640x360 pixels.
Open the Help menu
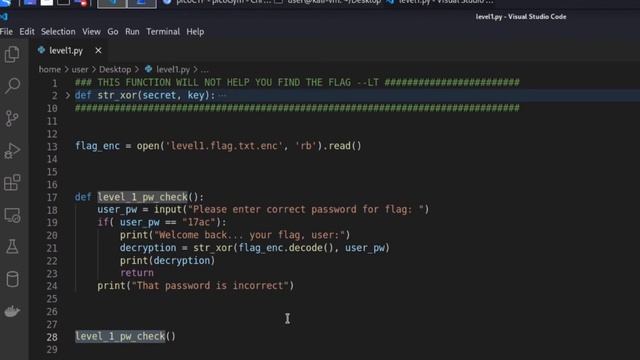click(195, 31)
